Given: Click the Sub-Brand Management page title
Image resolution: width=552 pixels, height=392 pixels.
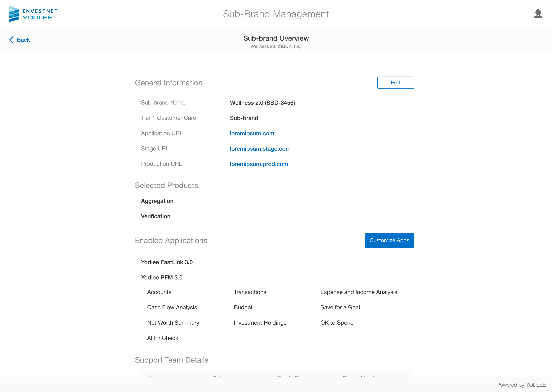Looking at the screenshot, I should [276, 14].
